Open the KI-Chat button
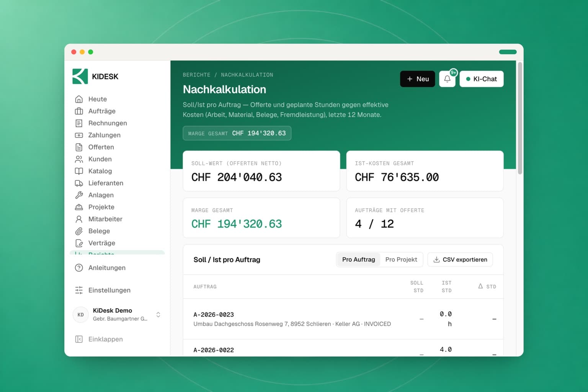Screen dimensions: 588x392 tap(482, 79)
